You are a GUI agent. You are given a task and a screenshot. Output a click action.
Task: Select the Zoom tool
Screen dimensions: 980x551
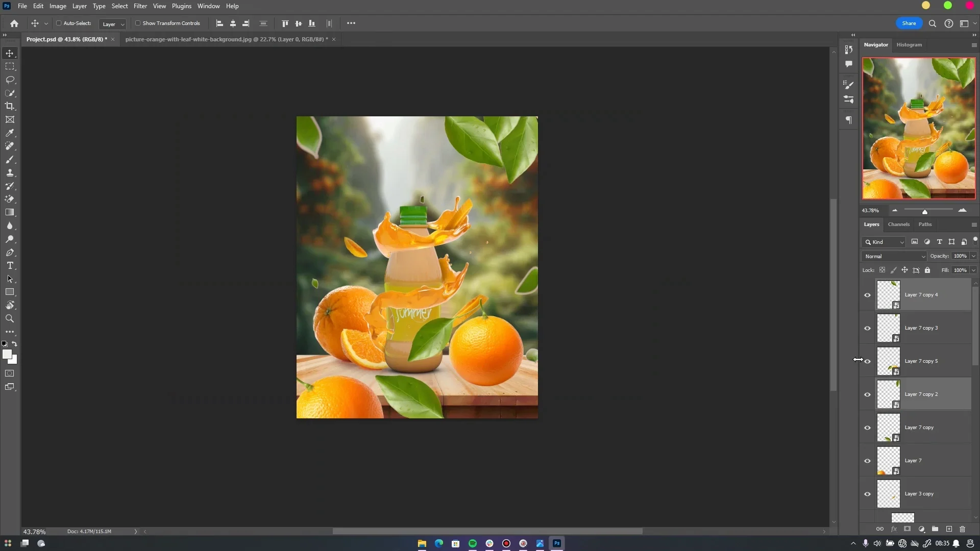[10, 318]
